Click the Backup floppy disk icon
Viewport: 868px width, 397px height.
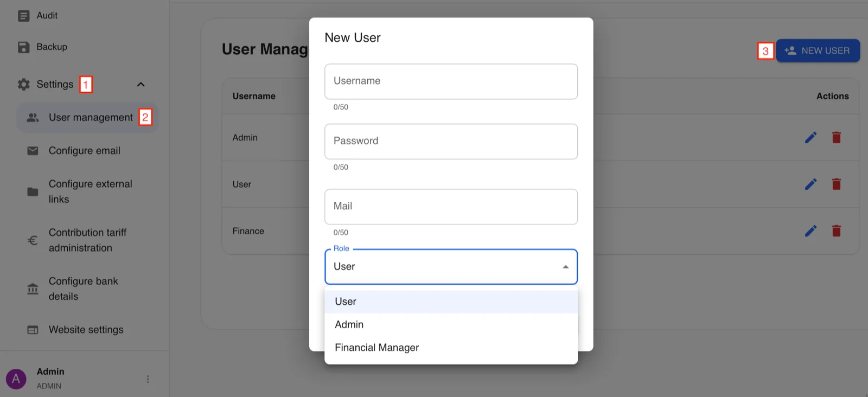click(24, 47)
